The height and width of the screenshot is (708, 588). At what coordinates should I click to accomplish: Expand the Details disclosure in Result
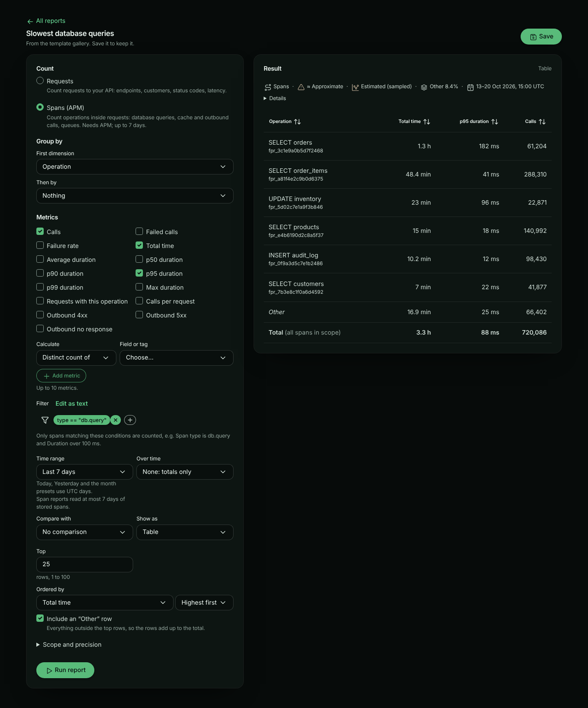(275, 98)
